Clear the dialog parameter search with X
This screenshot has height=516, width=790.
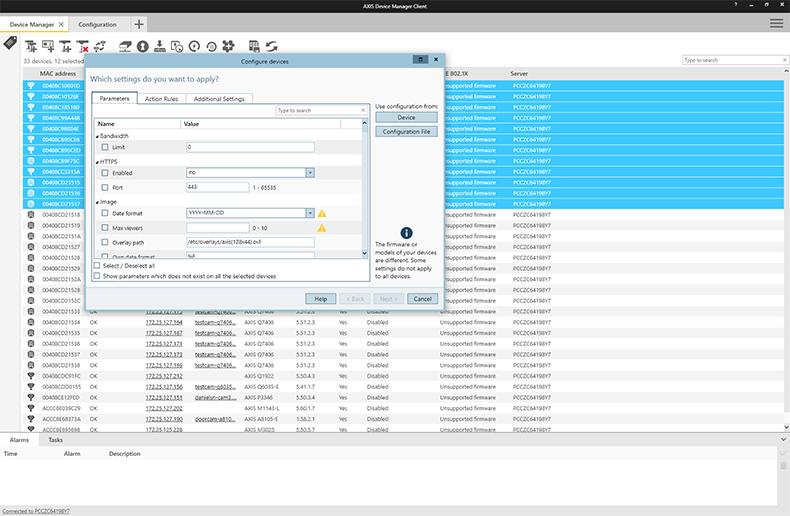pyautogui.click(x=363, y=110)
